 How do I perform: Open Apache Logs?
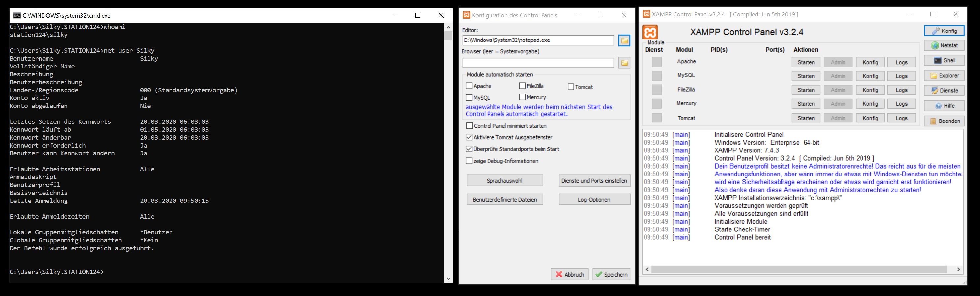pos(902,62)
